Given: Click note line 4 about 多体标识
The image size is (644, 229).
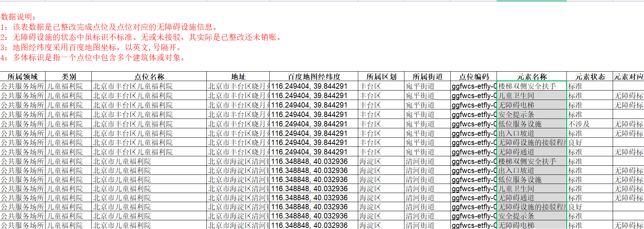Looking at the screenshot, I should [x=94, y=57].
